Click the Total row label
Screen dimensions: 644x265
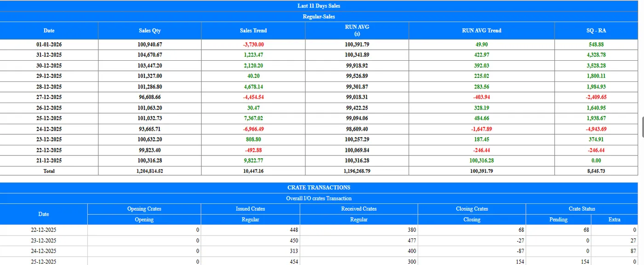[49, 171]
